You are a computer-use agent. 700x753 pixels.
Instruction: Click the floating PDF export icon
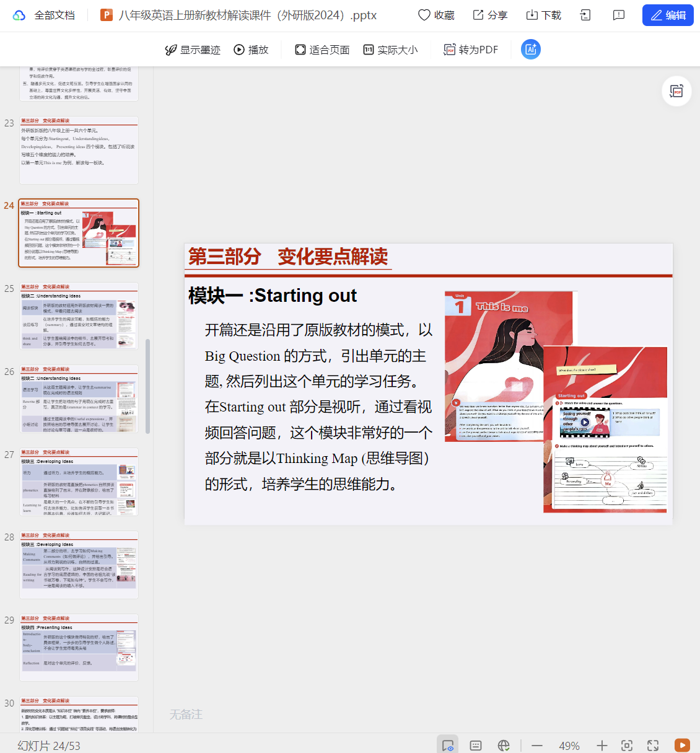pos(676,92)
